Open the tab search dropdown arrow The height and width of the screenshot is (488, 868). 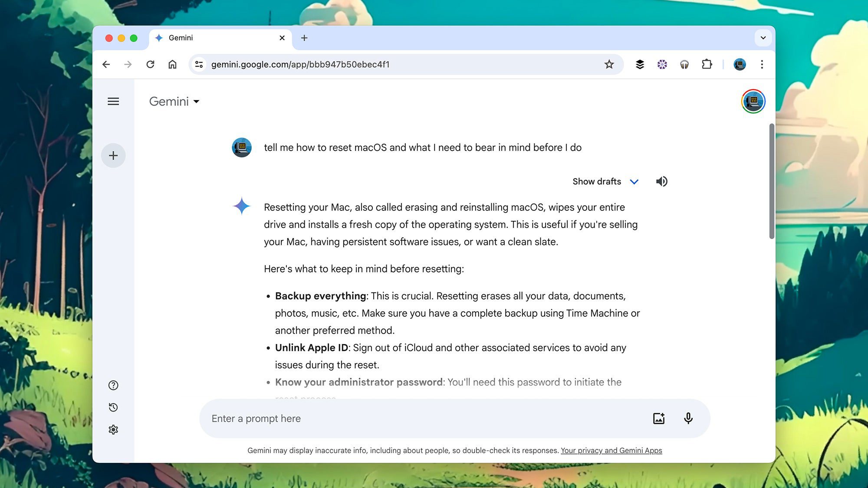click(x=763, y=38)
